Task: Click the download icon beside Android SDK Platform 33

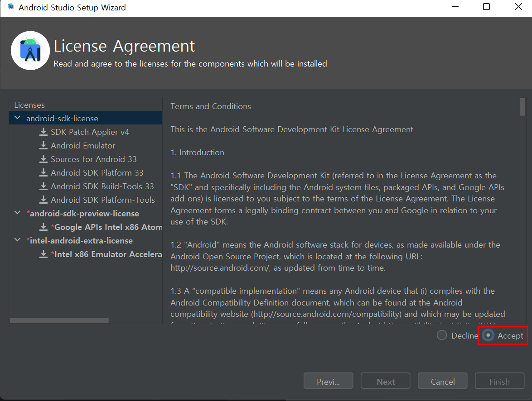Action: 44,172
